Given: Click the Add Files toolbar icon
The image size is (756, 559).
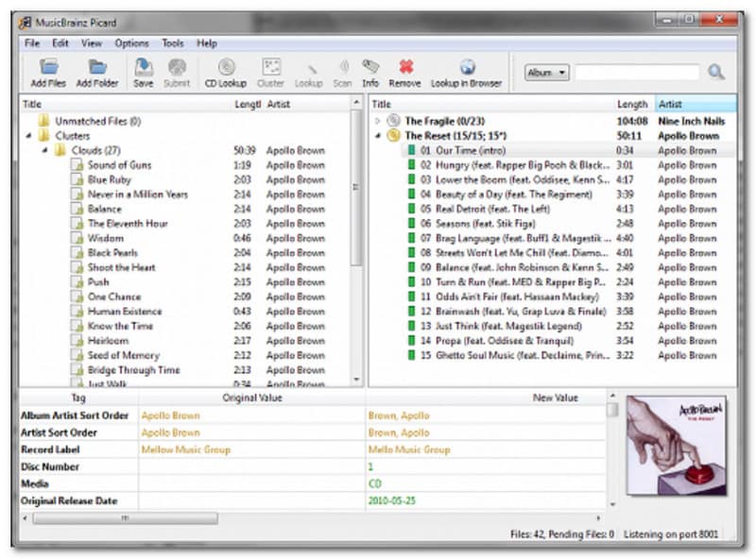Looking at the screenshot, I should pyautogui.click(x=48, y=67).
